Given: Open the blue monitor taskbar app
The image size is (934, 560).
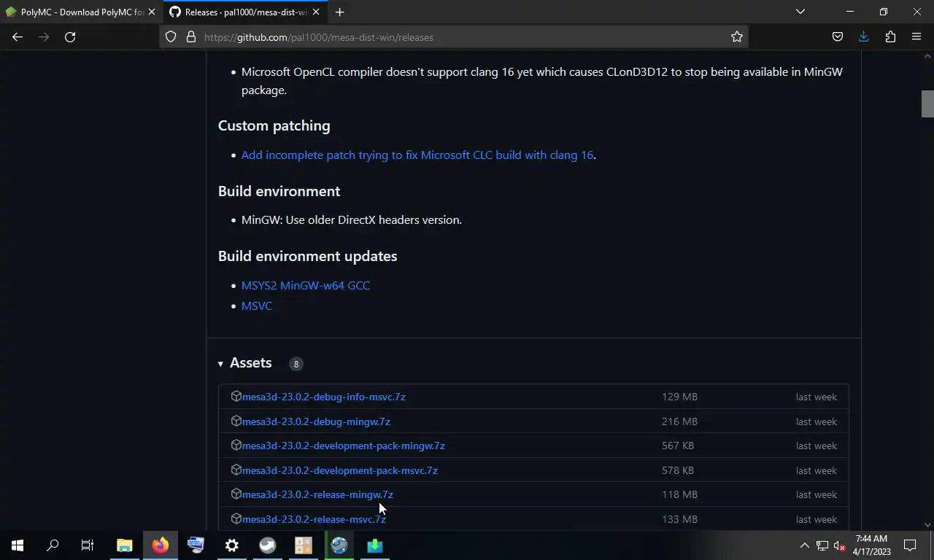Looking at the screenshot, I should [x=196, y=545].
